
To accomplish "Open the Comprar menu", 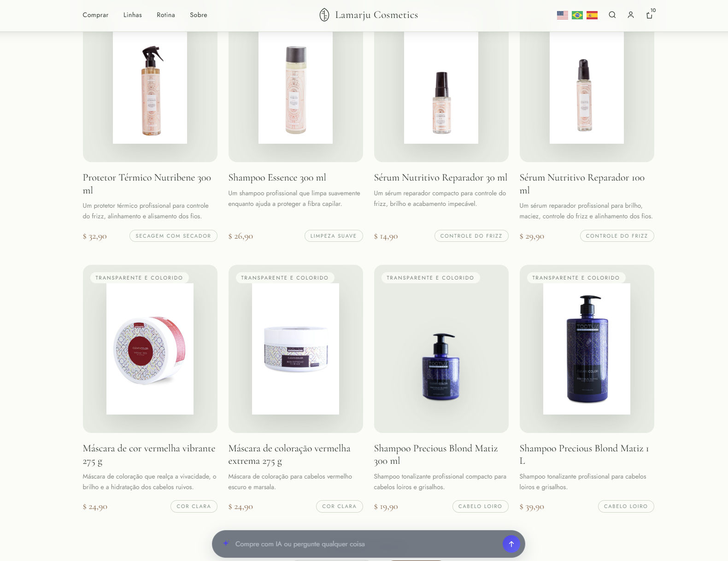I will (95, 15).
